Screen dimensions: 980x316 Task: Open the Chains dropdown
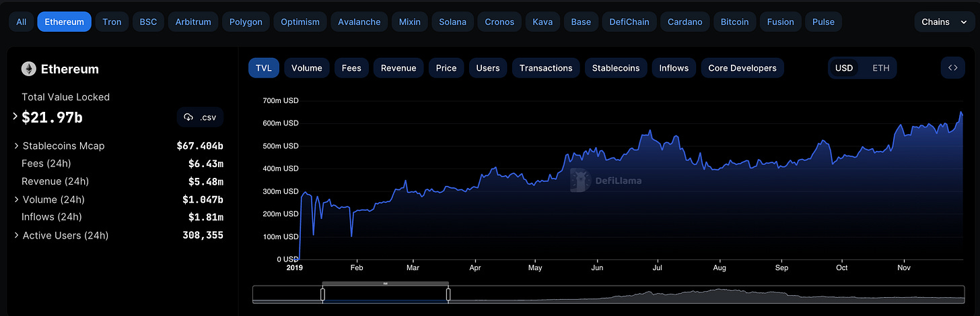click(944, 22)
